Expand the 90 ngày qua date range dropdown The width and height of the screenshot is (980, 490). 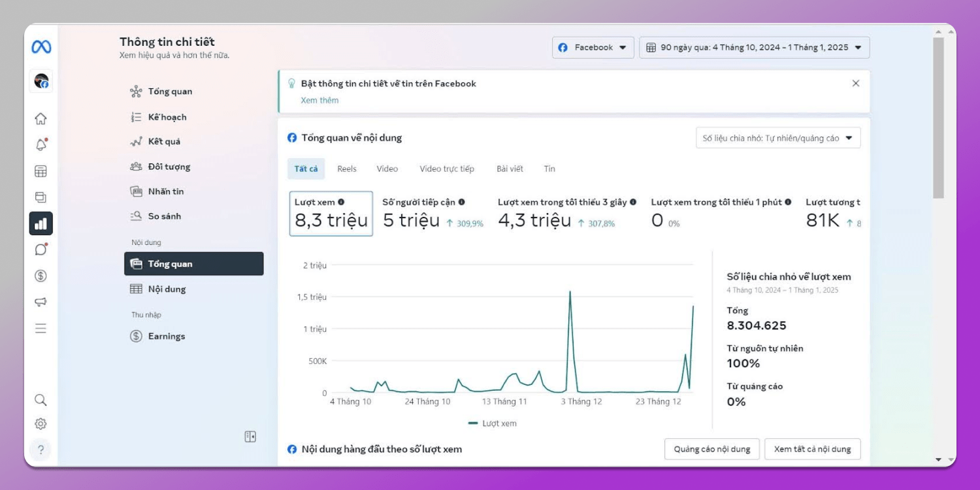[754, 48]
